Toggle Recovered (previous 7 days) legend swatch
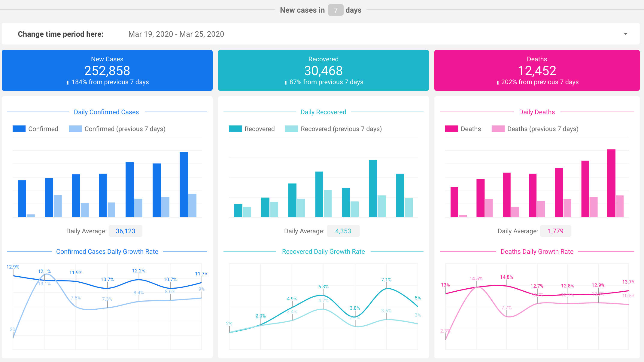The width and height of the screenshot is (644, 362). [x=291, y=129]
